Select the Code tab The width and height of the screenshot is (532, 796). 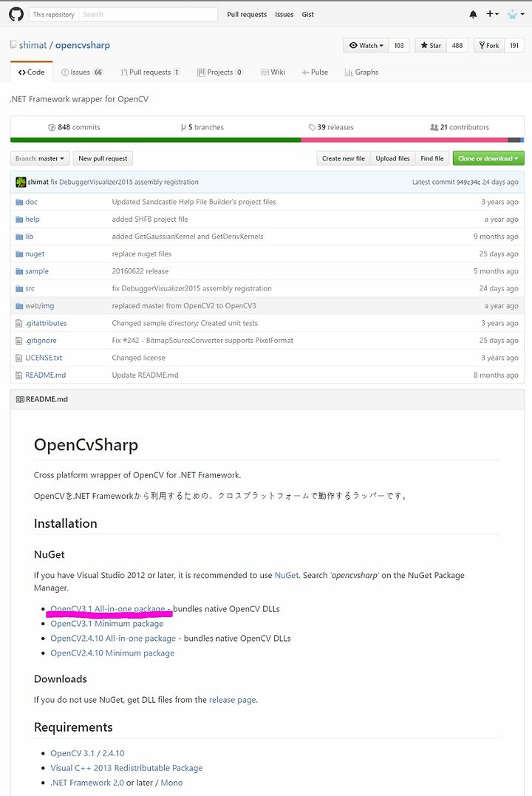coord(32,72)
